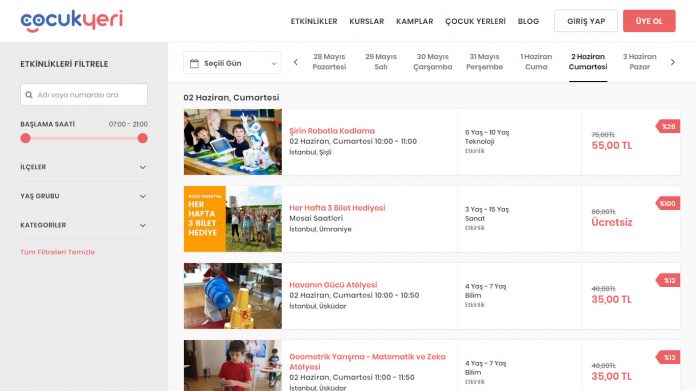Open the Etkinlikler menu item
This screenshot has width=696, height=391.
(314, 21)
